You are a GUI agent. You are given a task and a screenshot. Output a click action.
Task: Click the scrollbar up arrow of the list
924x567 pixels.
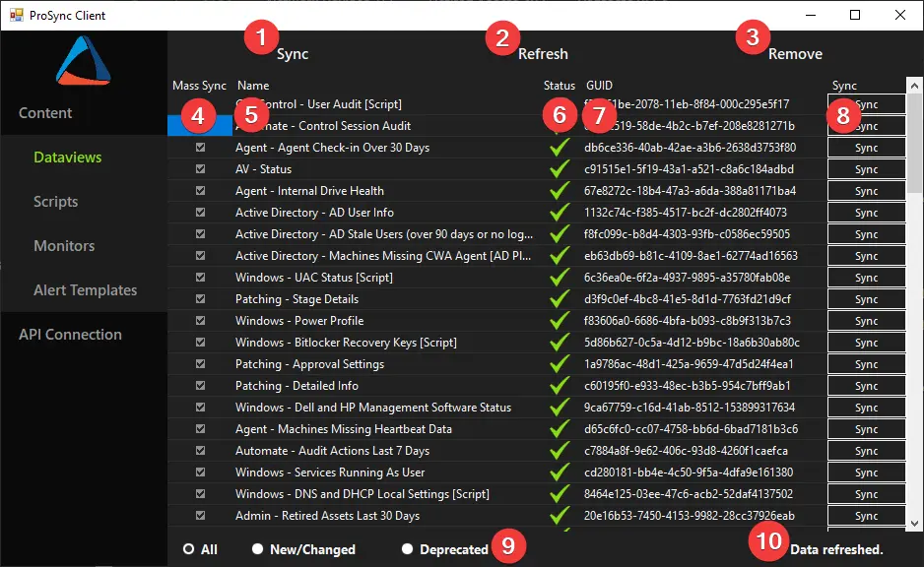914,86
